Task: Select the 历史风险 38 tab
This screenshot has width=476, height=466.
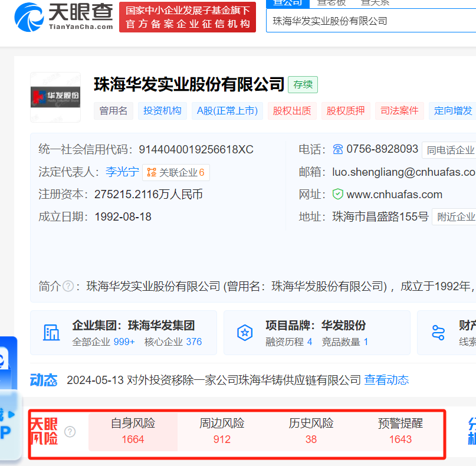Action: (x=311, y=431)
